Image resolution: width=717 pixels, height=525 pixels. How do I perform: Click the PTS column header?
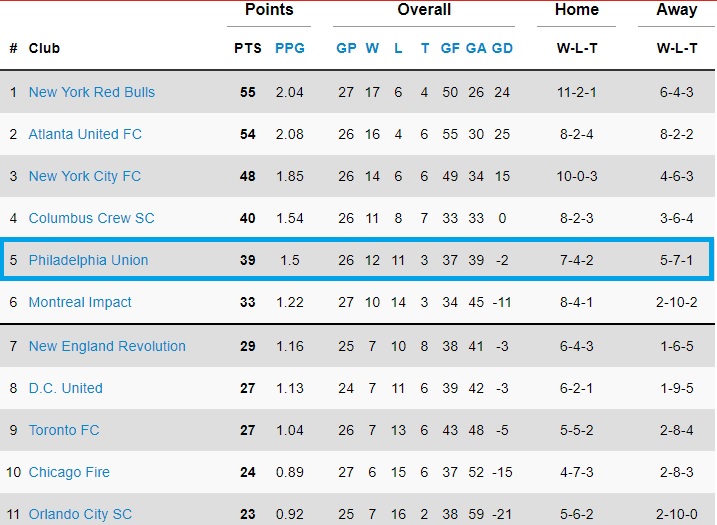(x=248, y=48)
